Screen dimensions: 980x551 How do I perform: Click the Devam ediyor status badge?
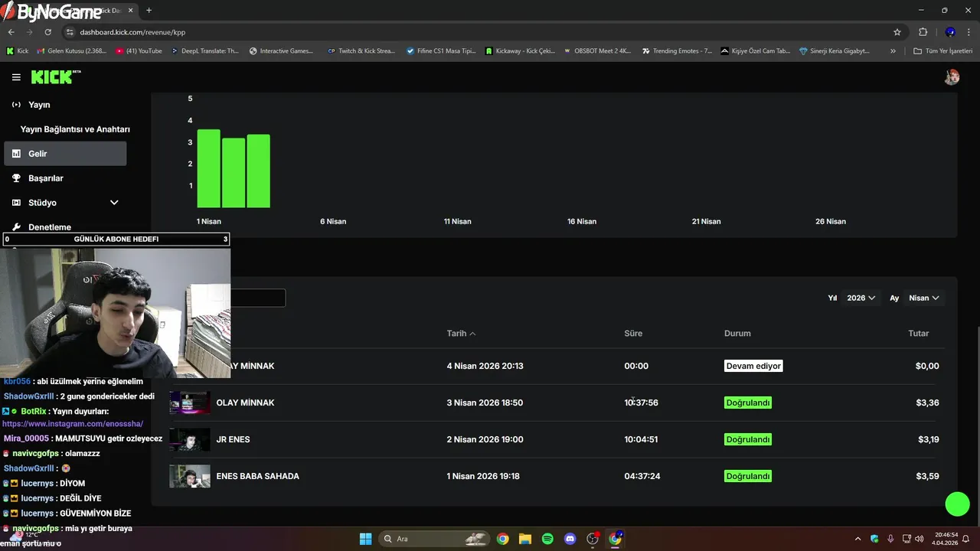pos(753,366)
